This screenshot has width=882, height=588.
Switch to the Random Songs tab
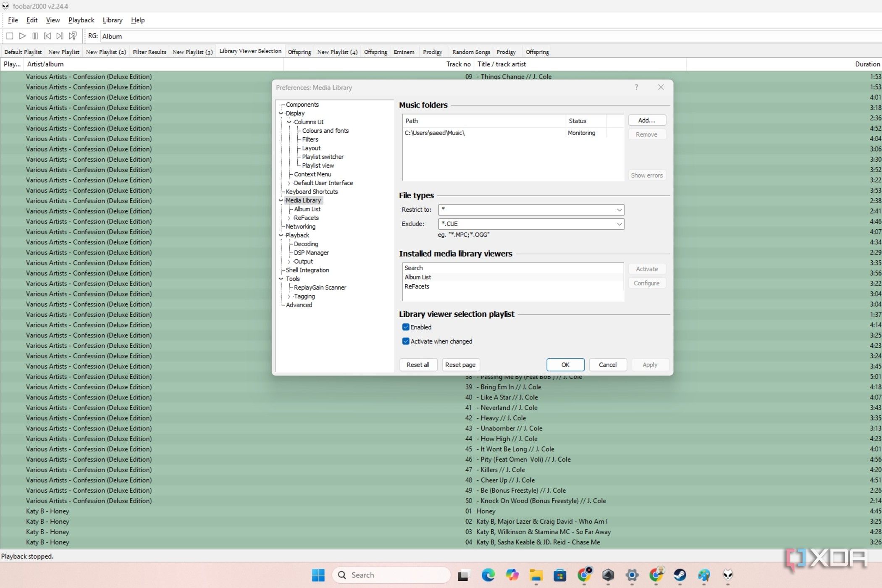471,52
